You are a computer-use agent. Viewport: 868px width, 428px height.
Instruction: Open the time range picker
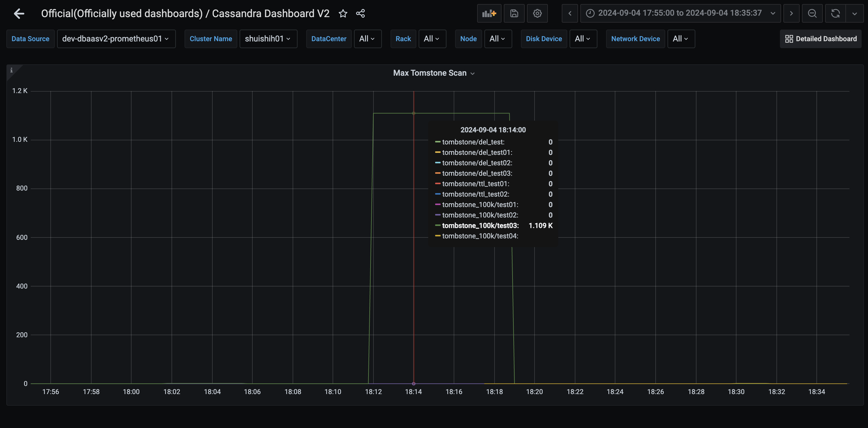click(680, 14)
